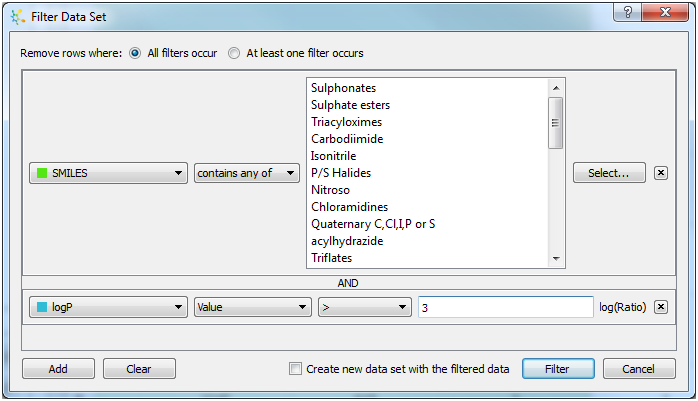Click the Select... button

pos(609,173)
